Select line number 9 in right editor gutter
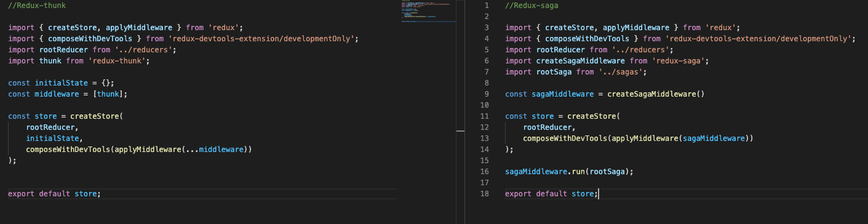The height and width of the screenshot is (224, 868). coord(486,94)
